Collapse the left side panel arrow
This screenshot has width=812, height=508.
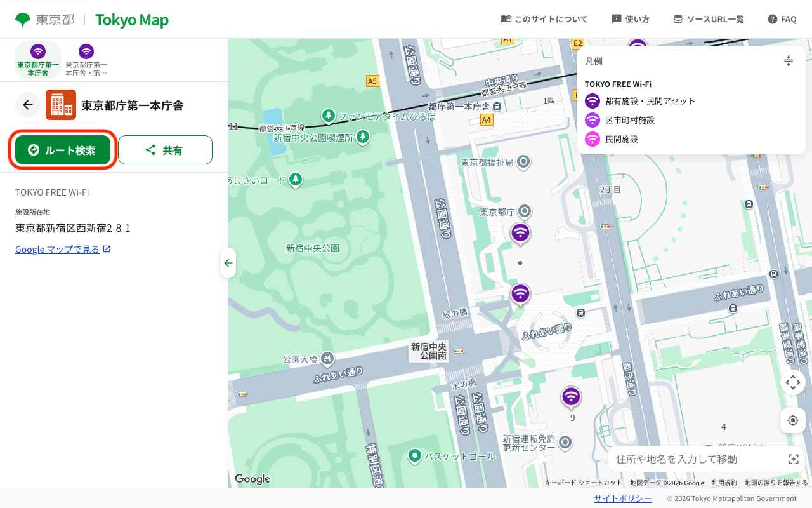228,263
